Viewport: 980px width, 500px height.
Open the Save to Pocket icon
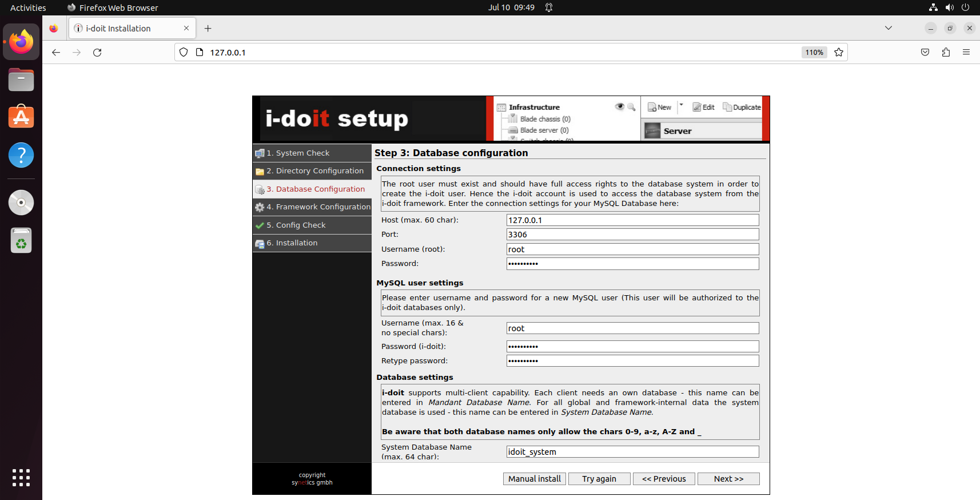click(925, 53)
